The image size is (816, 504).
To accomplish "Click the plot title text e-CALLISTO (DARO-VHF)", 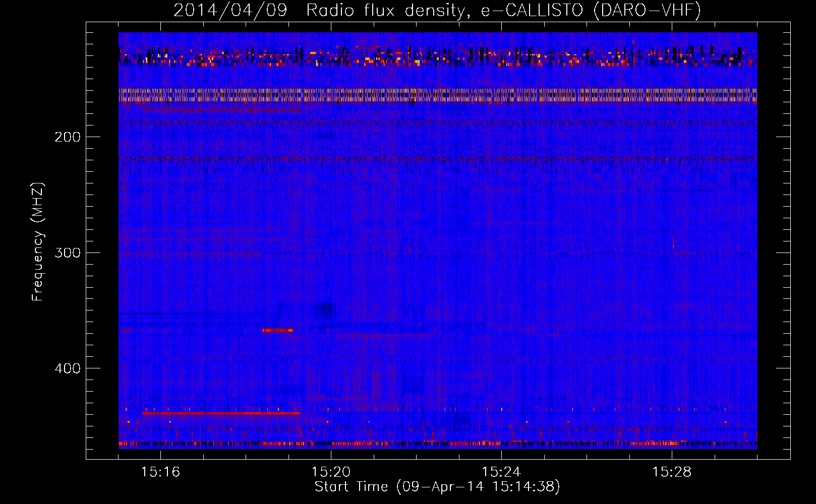I will (591, 10).
